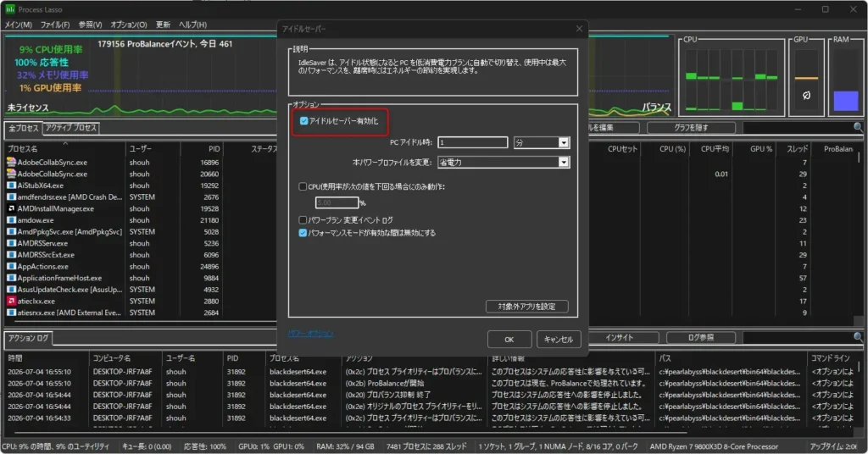
Task: Sort action log by コンピュータ名 column
Action: pyautogui.click(x=125, y=358)
